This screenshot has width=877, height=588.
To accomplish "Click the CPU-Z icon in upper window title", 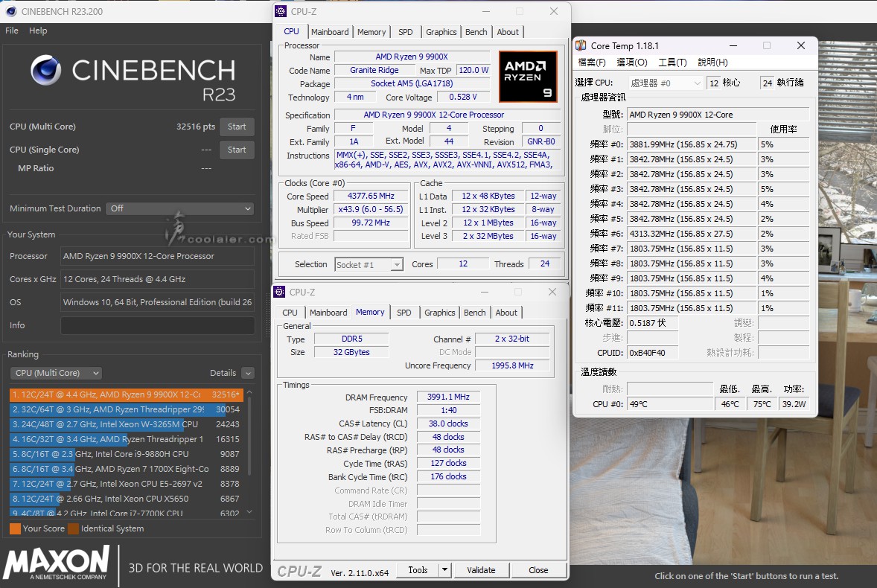I will [x=281, y=11].
